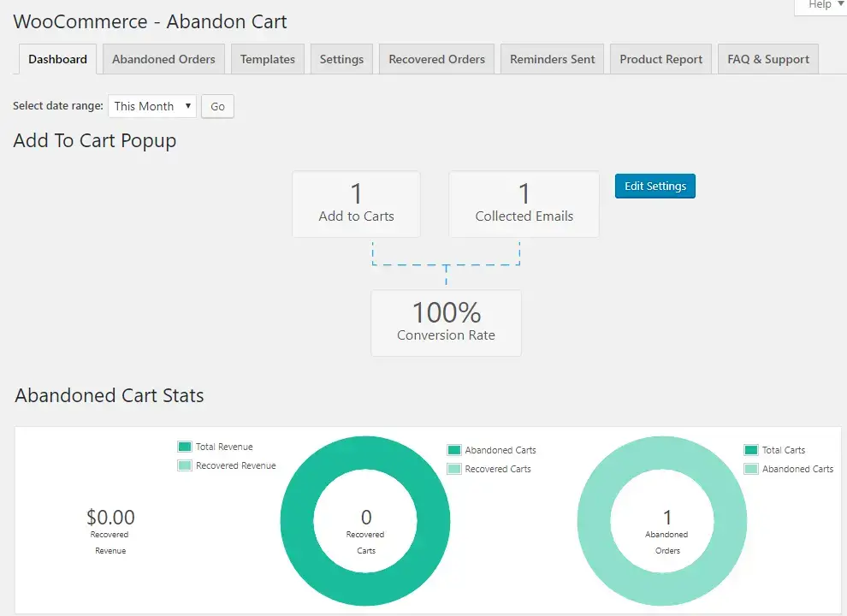Click the Go button
Viewport: 847px width, 616px height.
(x=217, y=106)
